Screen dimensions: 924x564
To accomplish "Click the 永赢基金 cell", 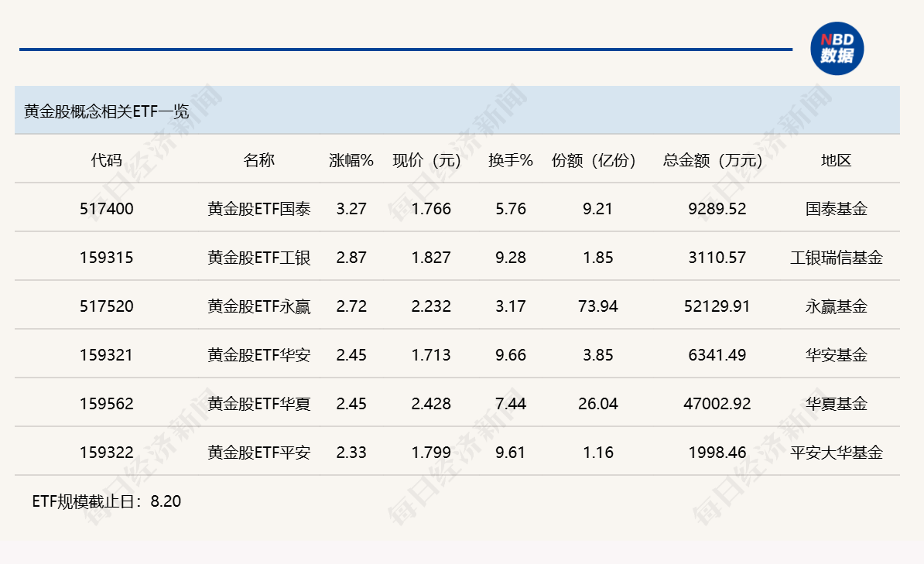I will pyautogui.click(x=837, y=306).
